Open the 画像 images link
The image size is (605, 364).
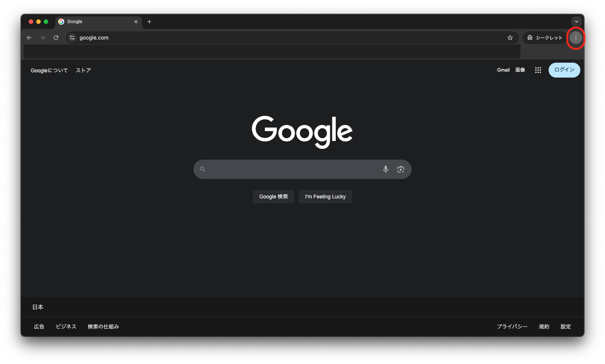point(520,70)
